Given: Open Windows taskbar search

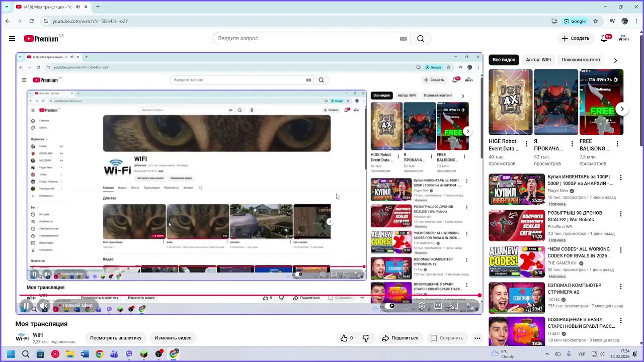Looking at the screenshot, I should [x=26, y=354].
